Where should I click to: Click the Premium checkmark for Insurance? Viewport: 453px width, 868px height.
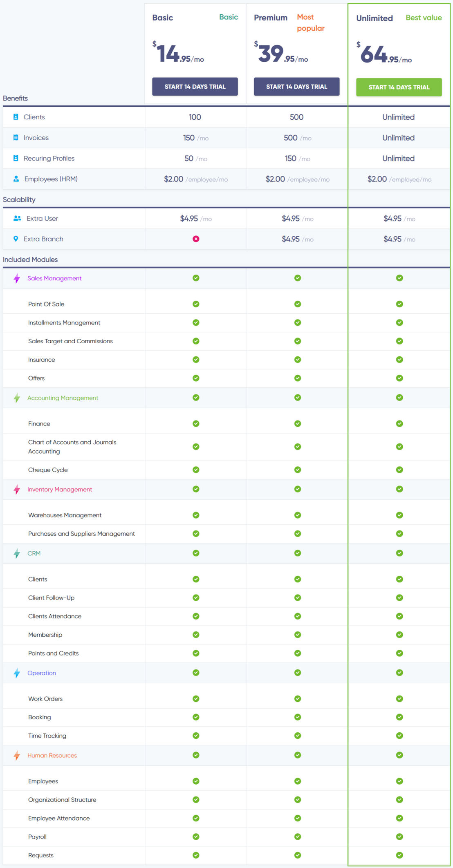click(x=298, y=360)
